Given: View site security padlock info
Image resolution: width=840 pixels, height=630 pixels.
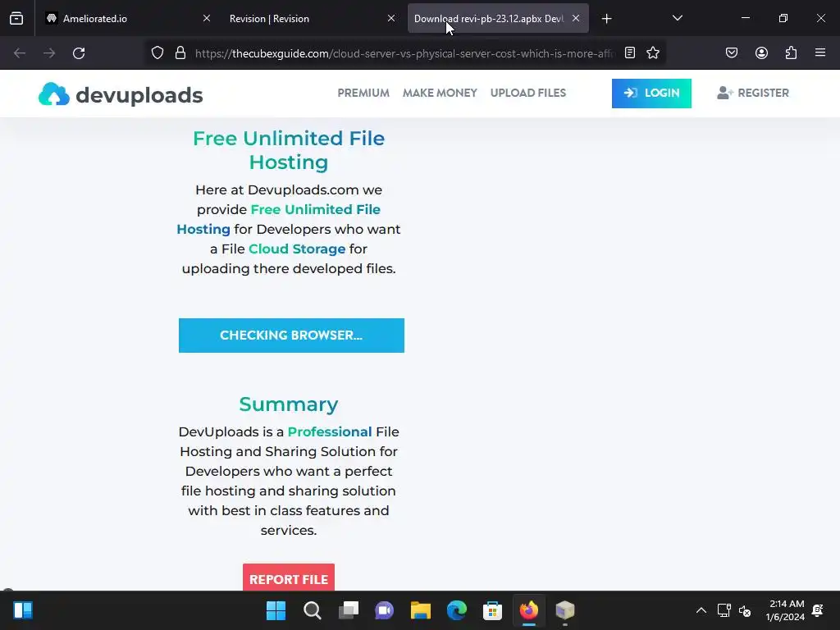Looking at the screenshot, I should [x=180, y=53].
